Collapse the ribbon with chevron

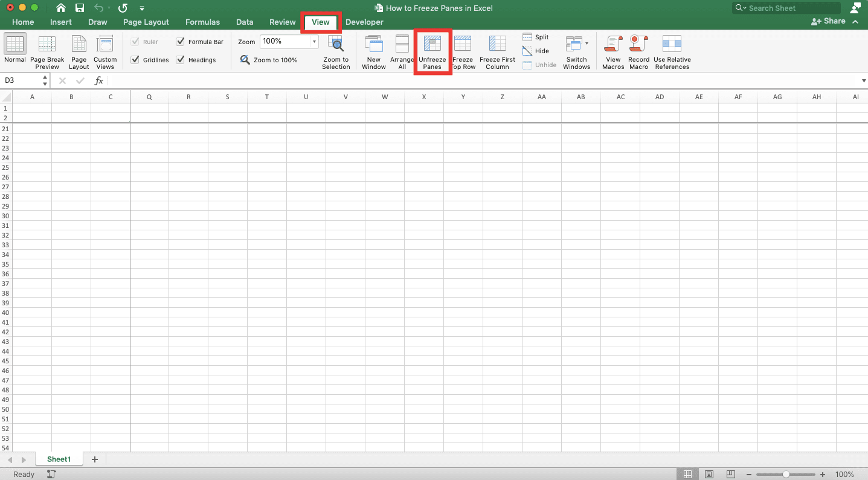(x=855, y=21)
